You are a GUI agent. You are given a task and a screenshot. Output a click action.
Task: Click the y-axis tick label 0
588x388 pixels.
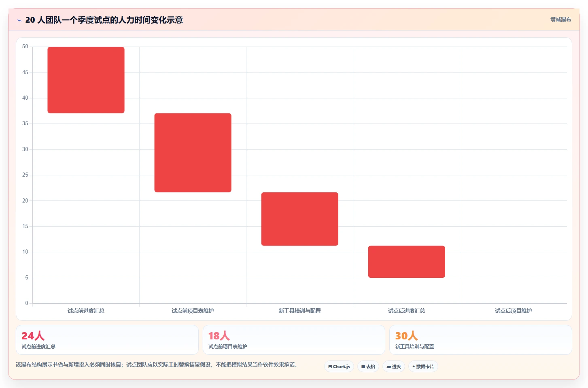click(27, 303)
